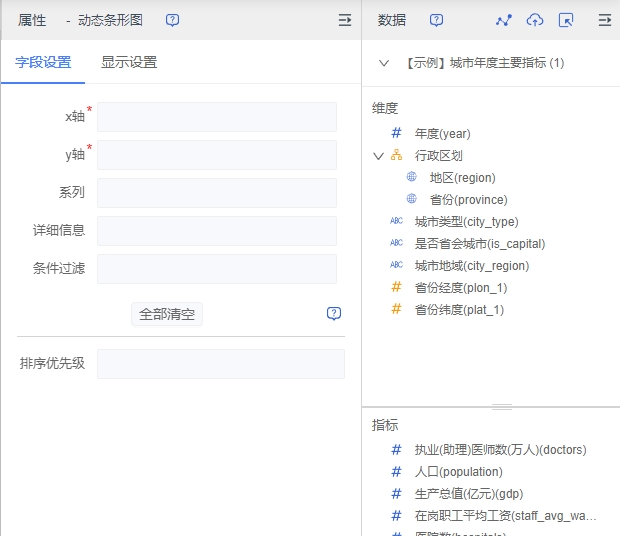Collapse the 【示例】城市年度主要指标 dataset
The image size is (620, 536).
[x=383, y=63]
